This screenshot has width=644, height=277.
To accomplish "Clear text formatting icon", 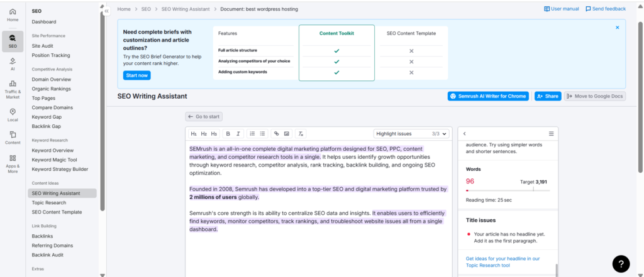I will (x=301, y=133).
